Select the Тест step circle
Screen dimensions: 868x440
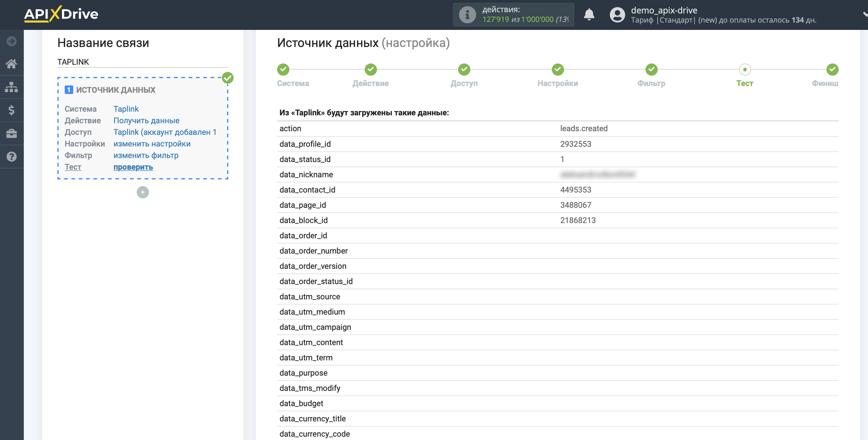pyautogui.click(x=745, y=69)
